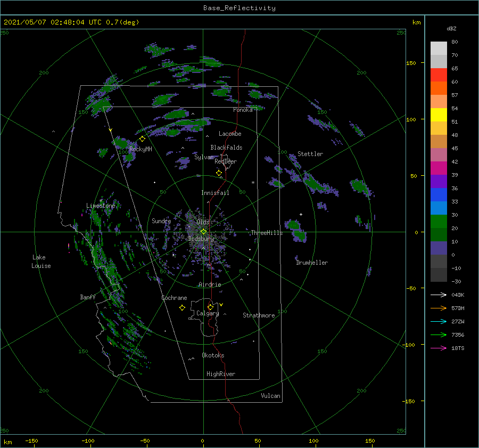The image size is (479, 448).
Task: Click the Drumheller city label
Action: pos(312,263)
